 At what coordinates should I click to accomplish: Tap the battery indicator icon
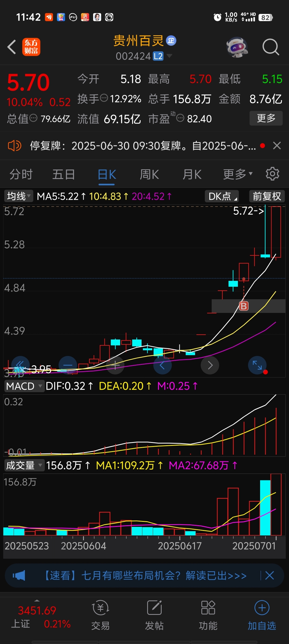(x=265, y=18)
